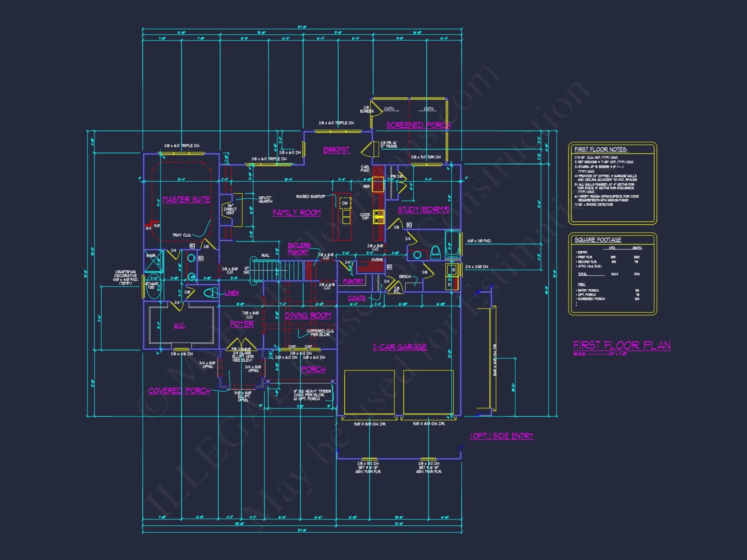Click the cooktop burner symbol in kitchen
The width and height of the screenshot is (747, 560).
[378, 217]
